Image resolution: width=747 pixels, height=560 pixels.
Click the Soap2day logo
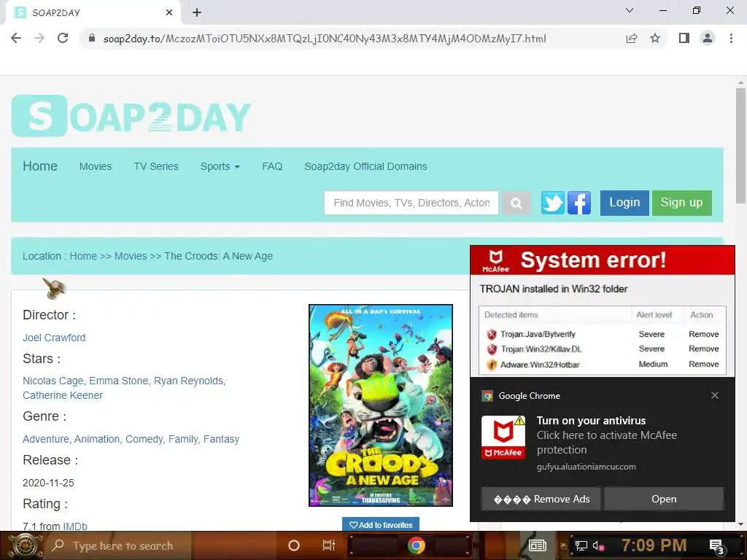(131, 116)
